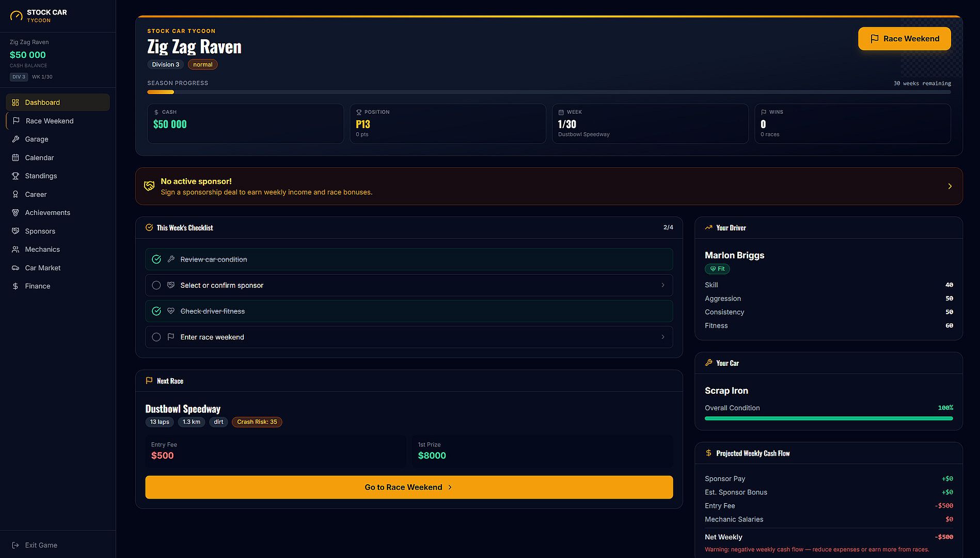Click the Race Weekend button at top right
The height and width of the screenshot is (558, 980).
click(904, 39)
